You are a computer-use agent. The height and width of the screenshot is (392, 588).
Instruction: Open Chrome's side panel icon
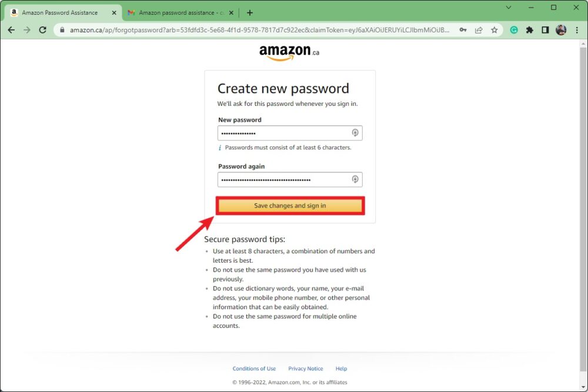coord(544,29)
